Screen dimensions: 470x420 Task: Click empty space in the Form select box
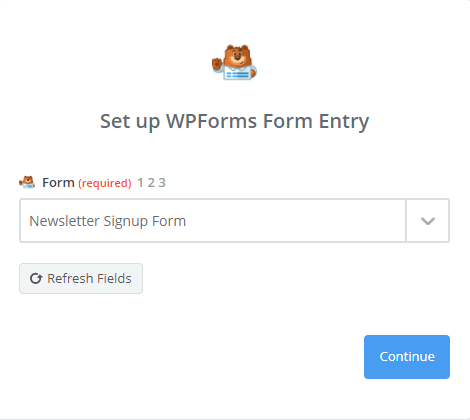pos(295,221)
